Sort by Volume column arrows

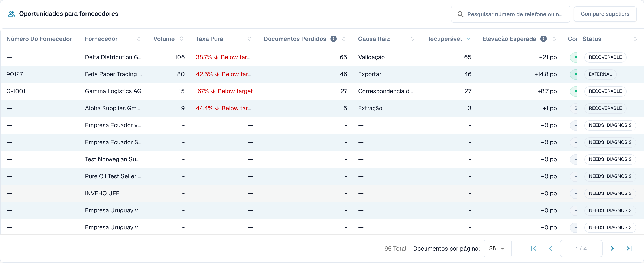[182, 39]
